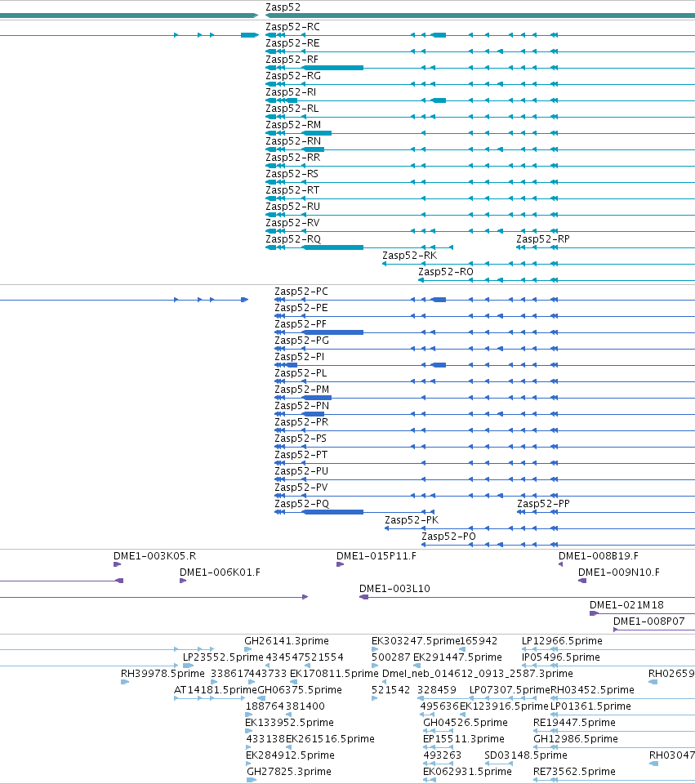Select polypeptide Zasp52-PF

click(301, 324)
